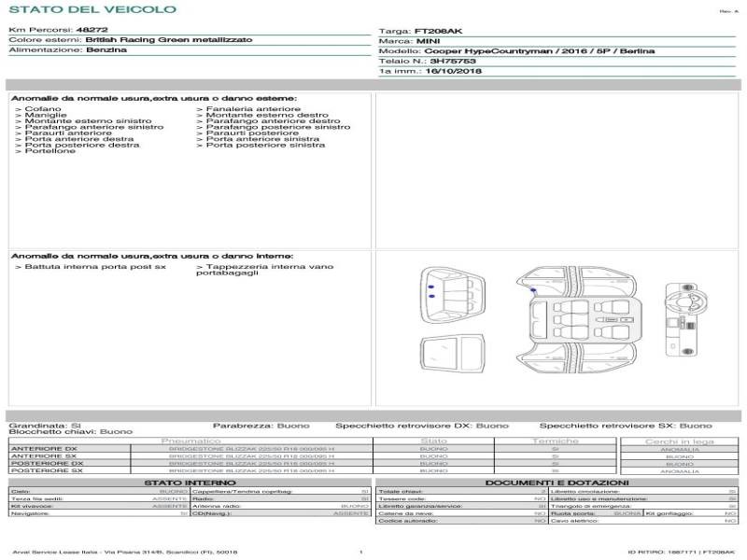
Task: Click the 'Blocchetto chiavi: Buono' field
Action: tap(71, 432)
